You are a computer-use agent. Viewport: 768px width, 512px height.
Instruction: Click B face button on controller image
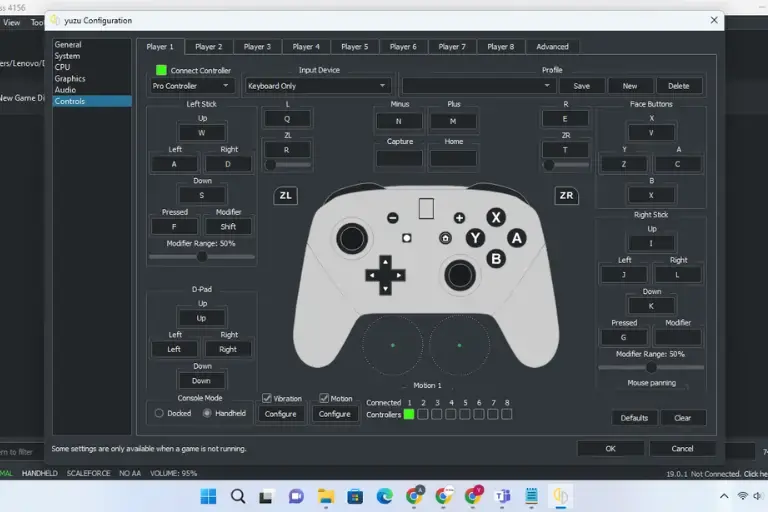pyautogui.click(x=496, y=259)
